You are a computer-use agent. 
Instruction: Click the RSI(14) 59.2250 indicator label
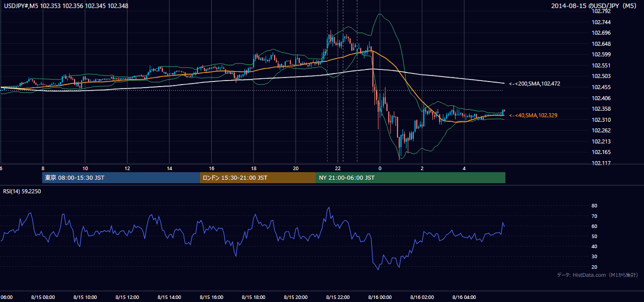pyautogui.click(x=22, y=191)
